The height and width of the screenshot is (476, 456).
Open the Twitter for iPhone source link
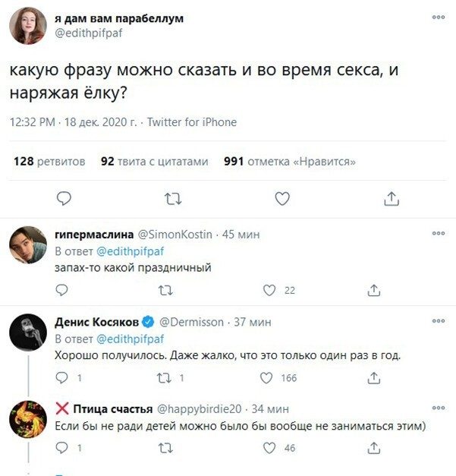191,122
